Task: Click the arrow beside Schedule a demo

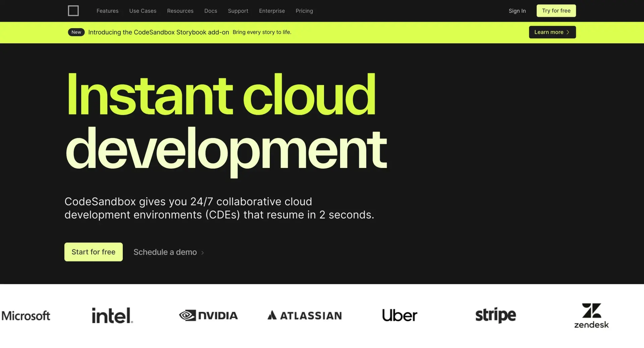Action: click(202, 253)
